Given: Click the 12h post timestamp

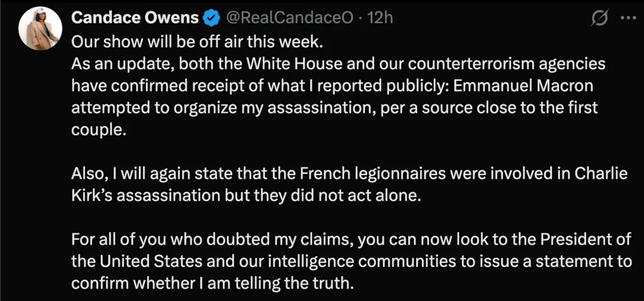Looking at the screenshot, I should click(x=380, y=18).
